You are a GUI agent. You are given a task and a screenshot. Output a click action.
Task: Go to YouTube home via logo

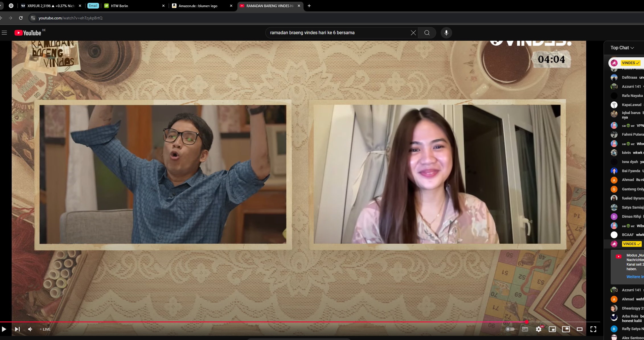pos(28,33)
